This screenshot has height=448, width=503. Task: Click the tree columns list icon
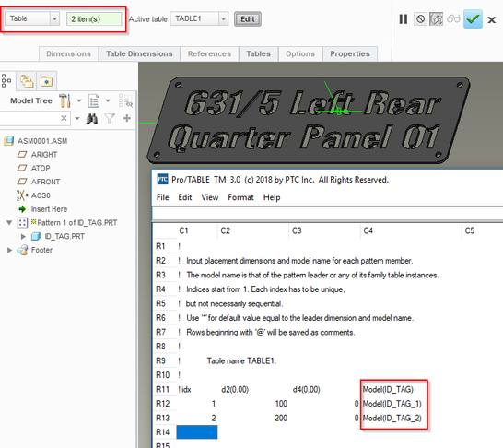(x=94, y=101)
